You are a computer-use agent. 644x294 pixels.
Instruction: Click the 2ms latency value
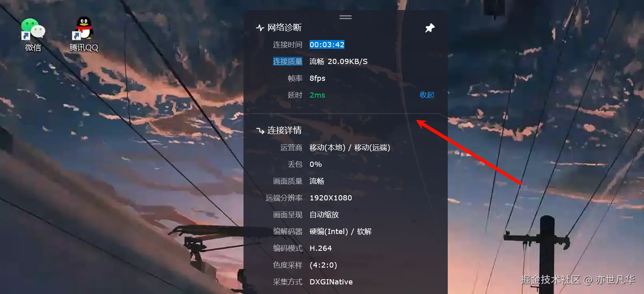tap(317, 95)
